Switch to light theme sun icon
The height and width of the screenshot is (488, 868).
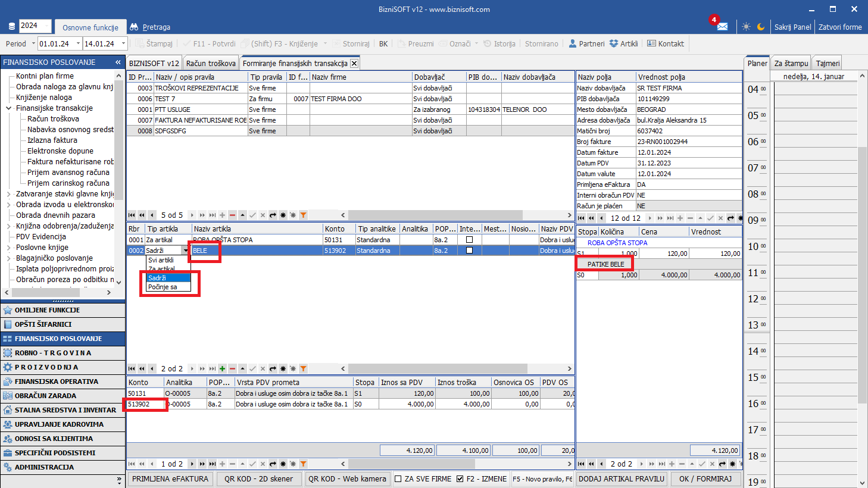[x=746, y=27]
